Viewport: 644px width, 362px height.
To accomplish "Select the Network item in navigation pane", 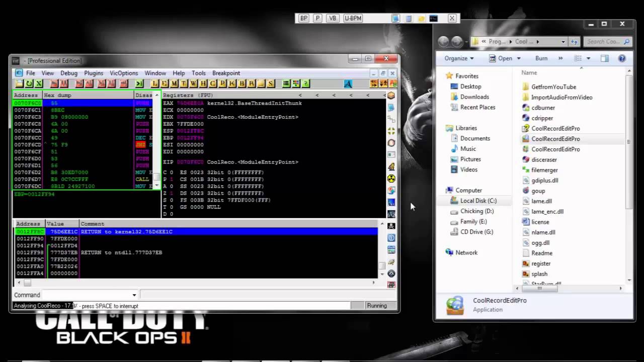I will pos(466,252).
